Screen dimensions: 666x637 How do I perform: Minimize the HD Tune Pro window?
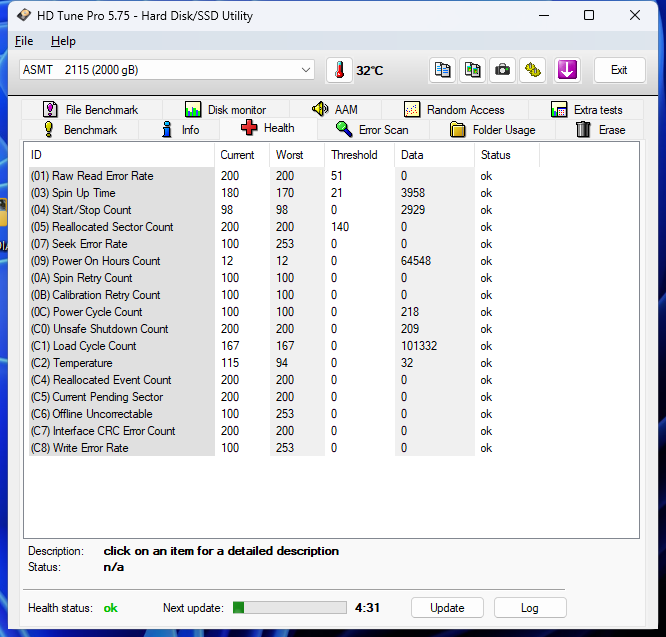544,16
